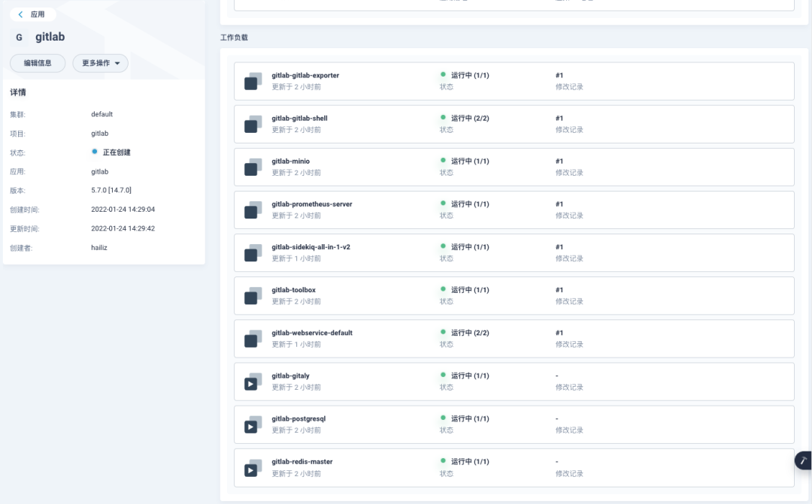812x504 pixels.
Task: Click the blue 正在创建 status dot
Action: (94, 152)
